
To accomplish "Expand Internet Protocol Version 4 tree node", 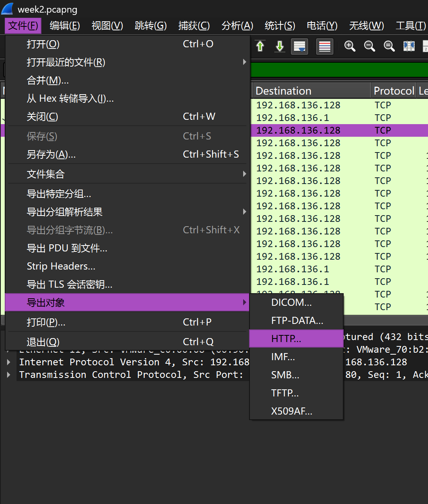I will (x=9, y=362).
